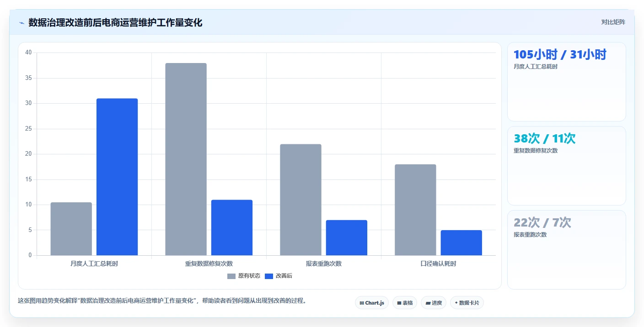Click the x-axis label 重复数据修复次数
644x327 pixels.
(209, 264)
